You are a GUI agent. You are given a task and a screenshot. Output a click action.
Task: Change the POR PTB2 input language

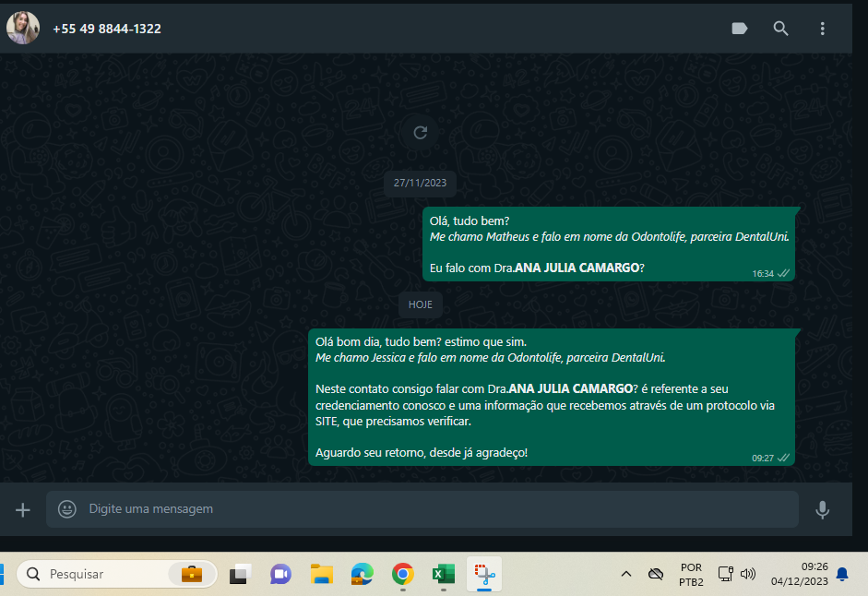[x=692, y=575]
